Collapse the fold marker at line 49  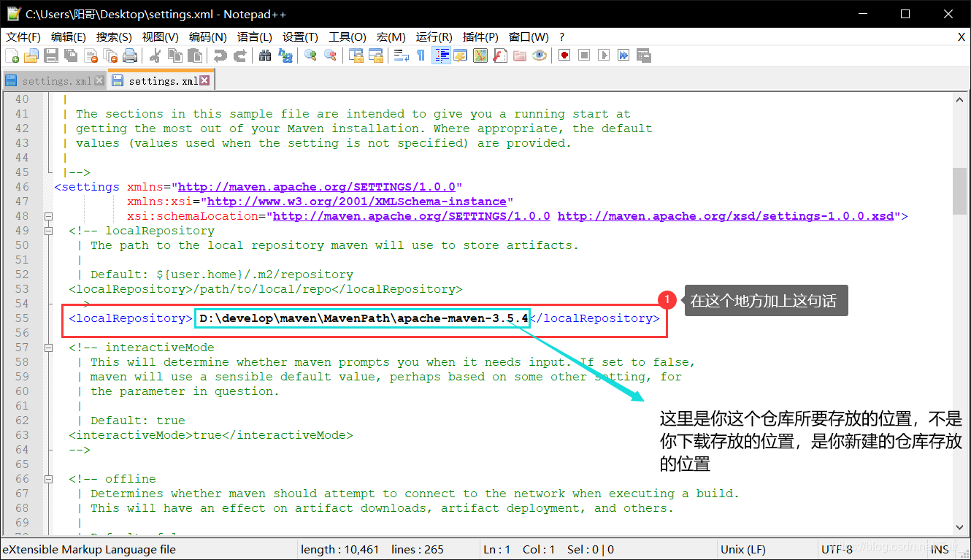(x=48, y=231)
